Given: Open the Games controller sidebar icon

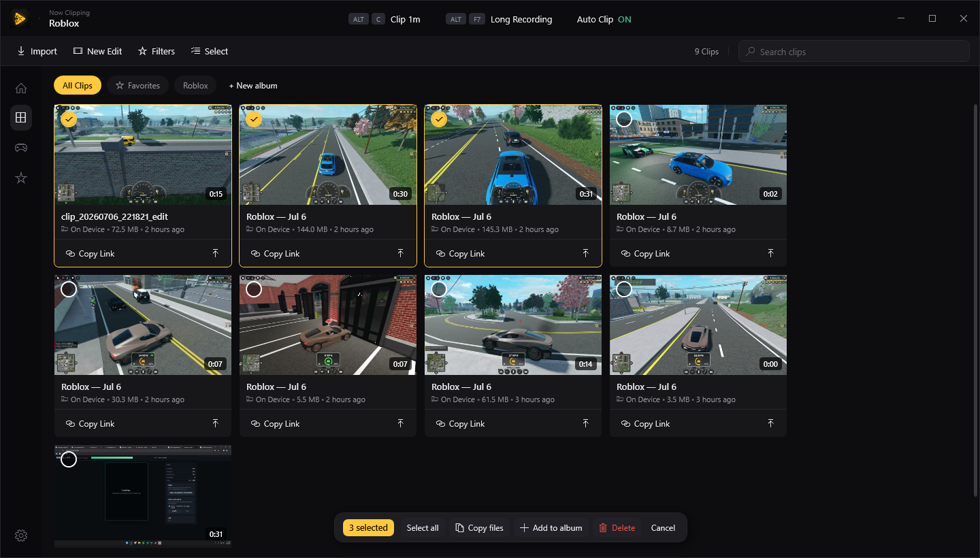Looking at the screenshot, I should pos(21,148).
